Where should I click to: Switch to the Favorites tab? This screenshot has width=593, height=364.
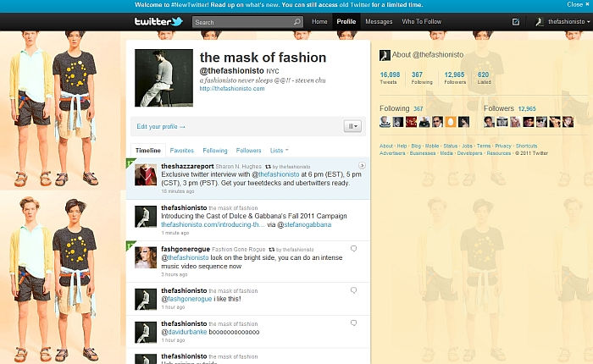point(182,149)
